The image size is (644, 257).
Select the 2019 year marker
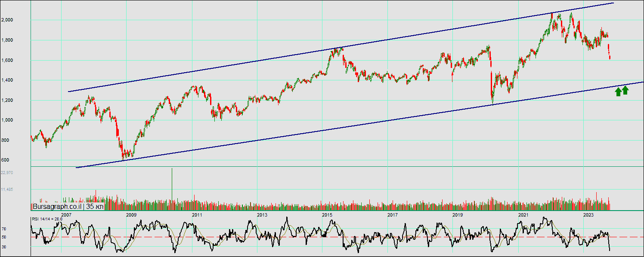tap(458, 214)
